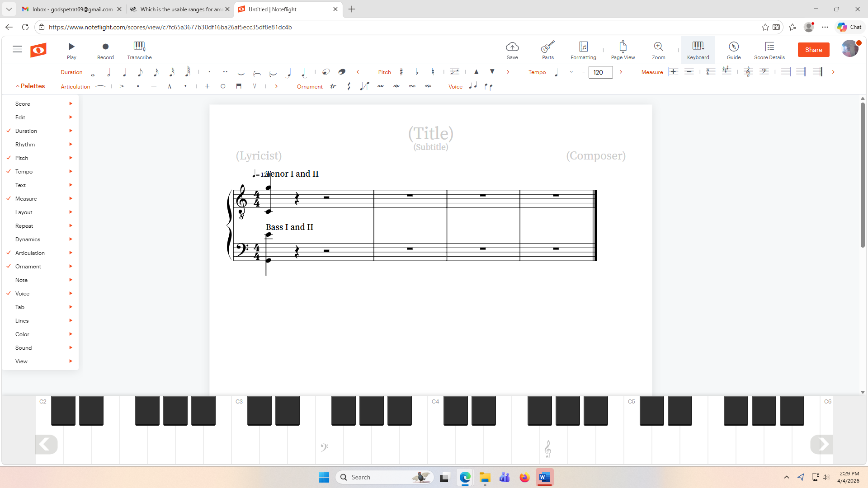Click the Share button
Screen dimensions: 868x488
813,50
